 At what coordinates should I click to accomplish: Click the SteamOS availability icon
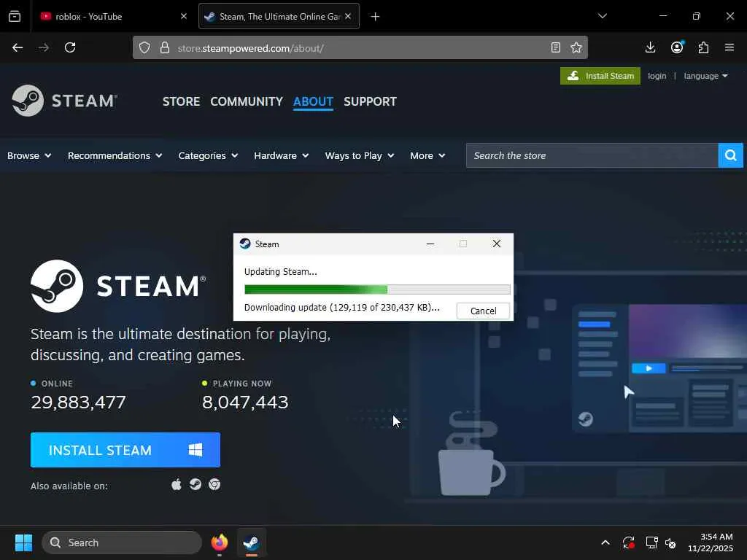point(196,484)
